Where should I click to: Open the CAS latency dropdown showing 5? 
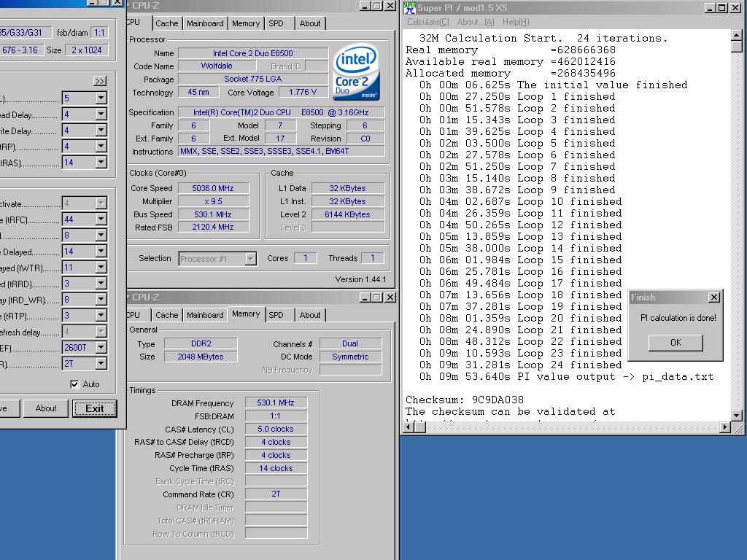(x=101, y=98)
